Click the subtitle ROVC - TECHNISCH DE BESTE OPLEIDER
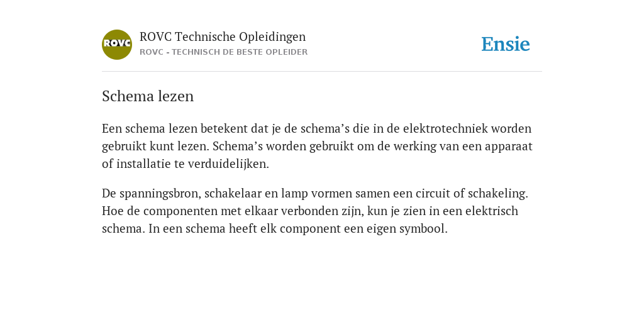 (223, 52)
